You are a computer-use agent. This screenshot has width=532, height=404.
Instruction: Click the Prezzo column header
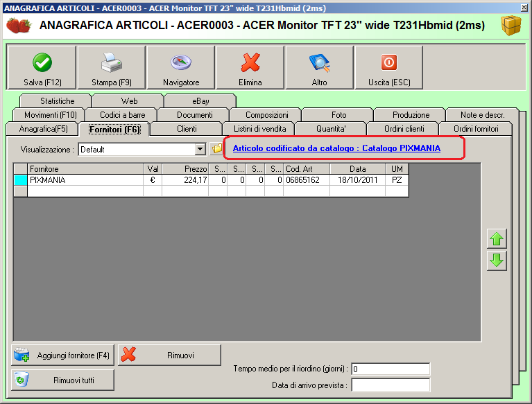coord(185,169)
